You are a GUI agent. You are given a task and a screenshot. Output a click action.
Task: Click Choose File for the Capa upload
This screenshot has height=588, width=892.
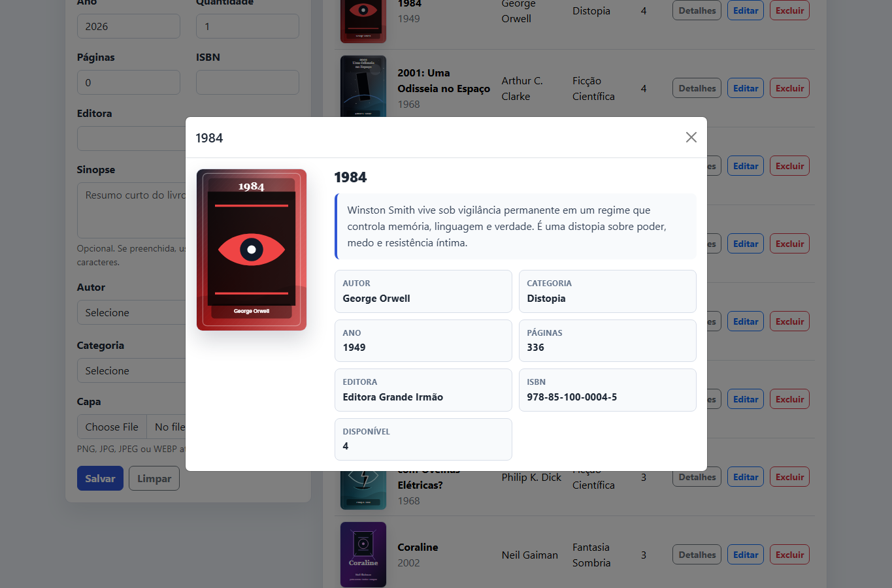[112, 427]
